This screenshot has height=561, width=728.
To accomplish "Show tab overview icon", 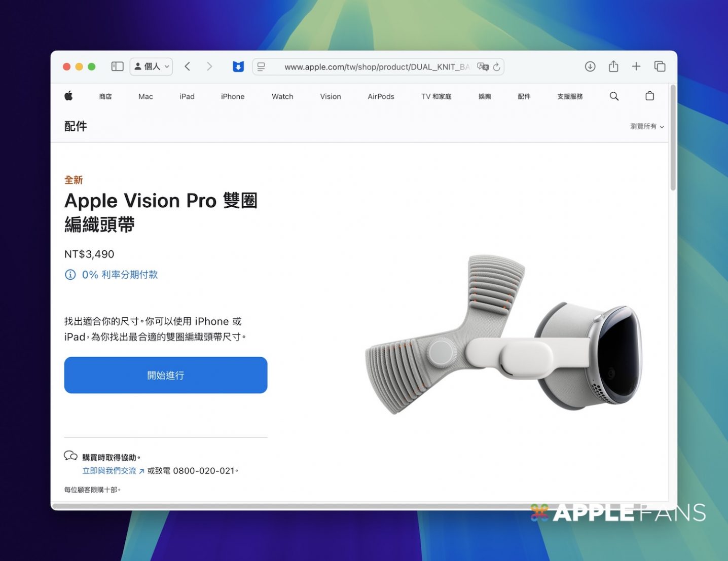I will point(660,66).
